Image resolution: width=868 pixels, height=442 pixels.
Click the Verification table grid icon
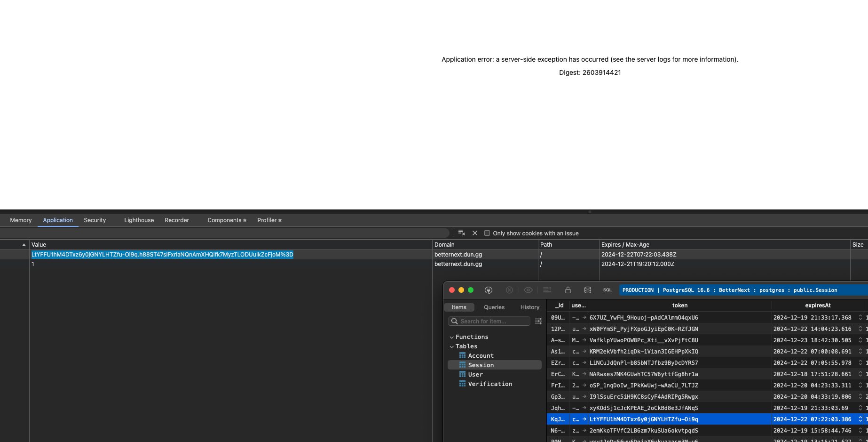click(x=463, y=384)
